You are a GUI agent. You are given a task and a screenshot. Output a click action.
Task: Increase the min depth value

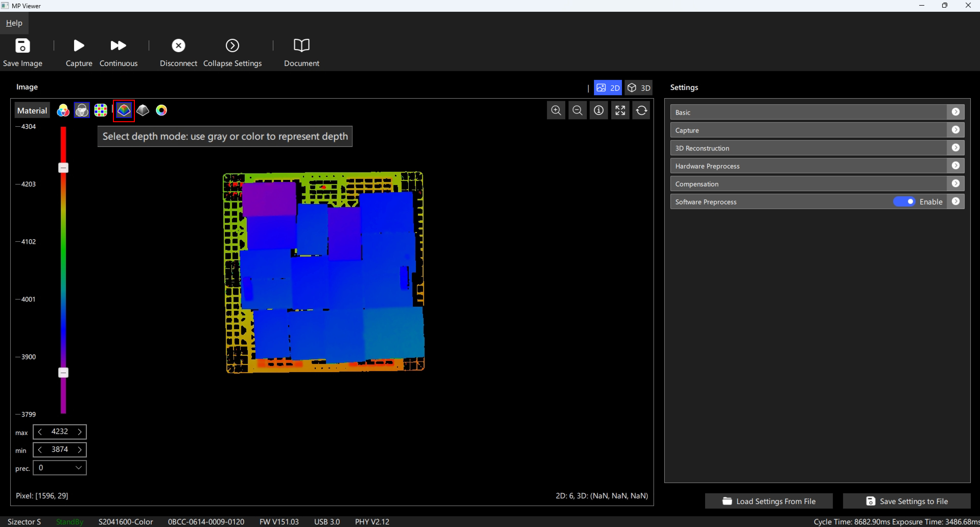tap(79, 449)
